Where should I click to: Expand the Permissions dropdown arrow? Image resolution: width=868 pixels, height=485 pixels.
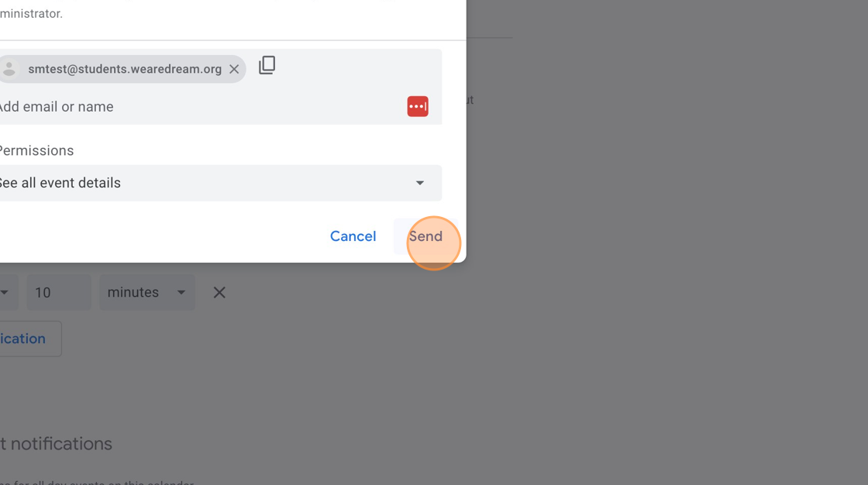pos(419,183)
